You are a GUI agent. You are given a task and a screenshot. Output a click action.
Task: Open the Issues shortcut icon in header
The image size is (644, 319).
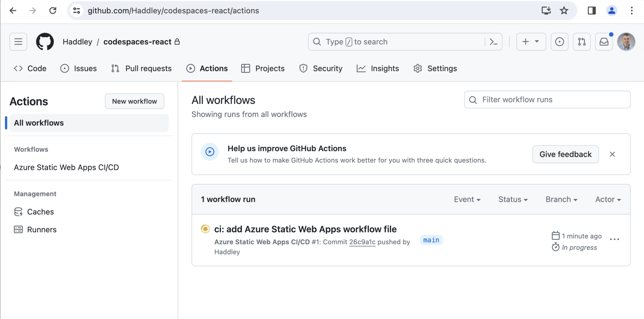559,42
